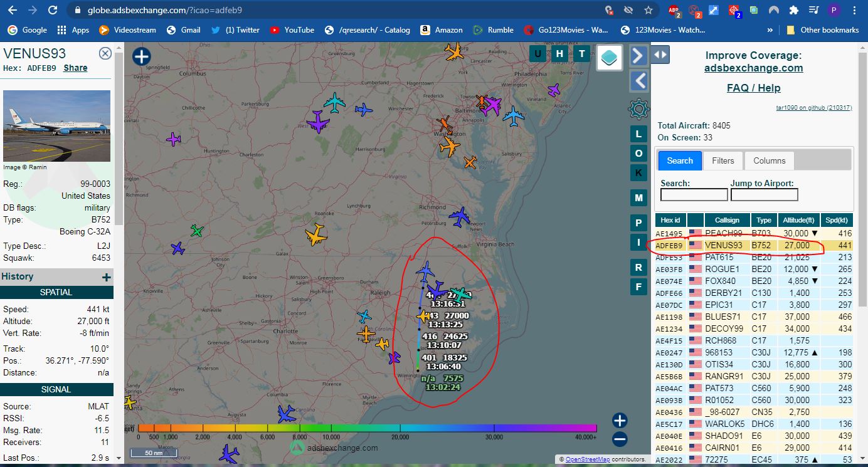Open the settings gear on map
This screenshot has height=467, width=868.
pyautogui.click(x=638, y=109)
